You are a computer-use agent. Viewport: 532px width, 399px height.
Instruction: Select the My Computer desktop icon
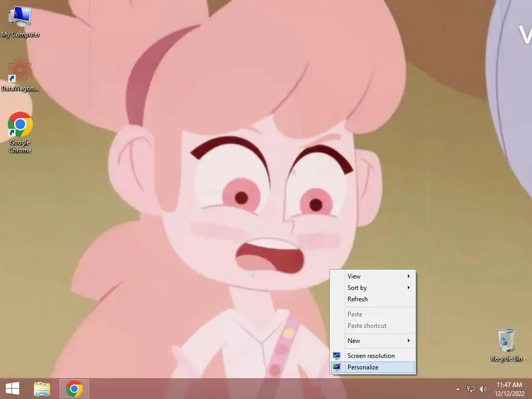coord(20,21)
